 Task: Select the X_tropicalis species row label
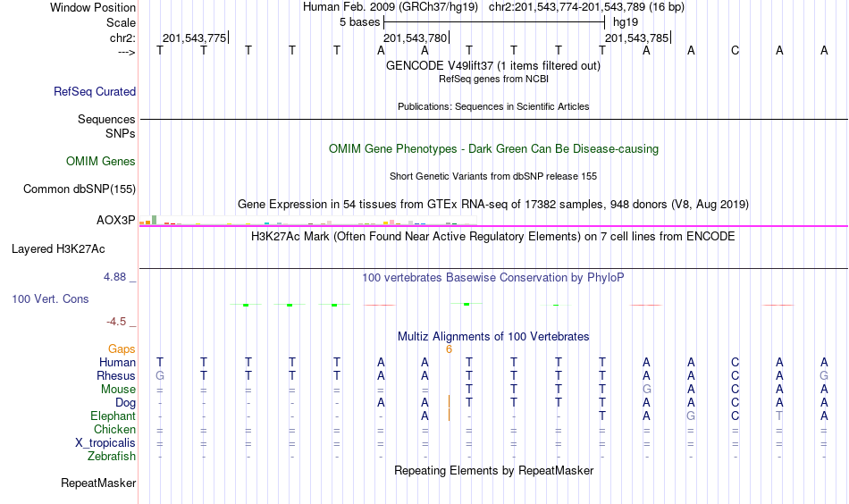(x=105, y=443)
